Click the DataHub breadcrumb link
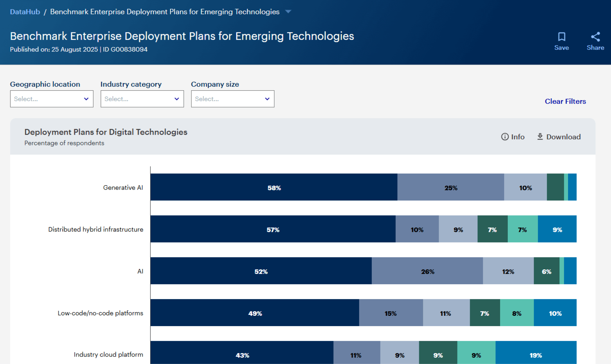 tap(25, 11)
